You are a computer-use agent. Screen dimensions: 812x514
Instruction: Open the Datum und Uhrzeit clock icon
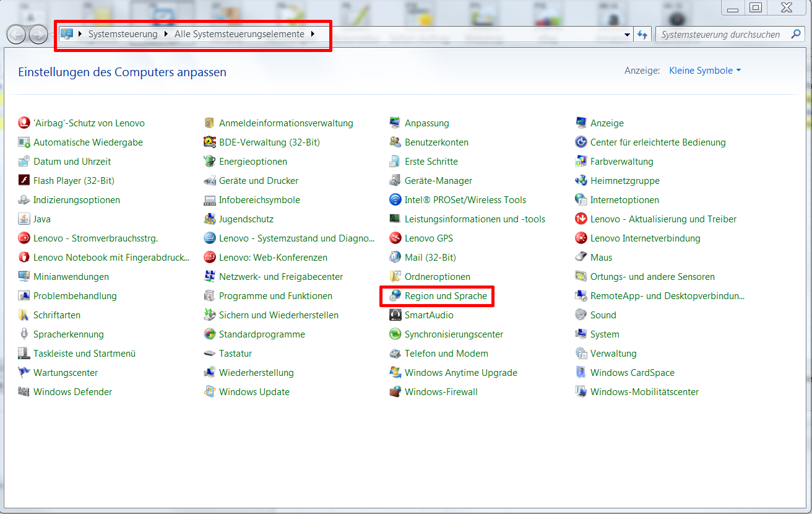click(24, 161)
